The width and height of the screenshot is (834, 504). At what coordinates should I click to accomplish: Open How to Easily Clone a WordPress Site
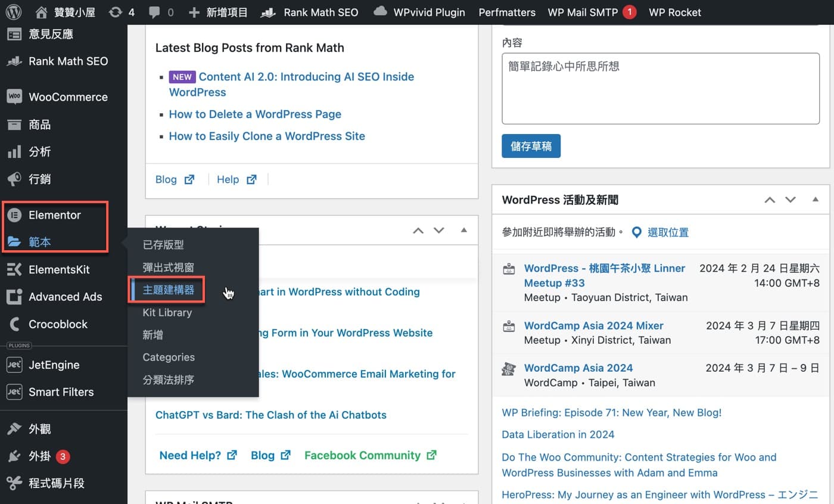click(267, 136)
